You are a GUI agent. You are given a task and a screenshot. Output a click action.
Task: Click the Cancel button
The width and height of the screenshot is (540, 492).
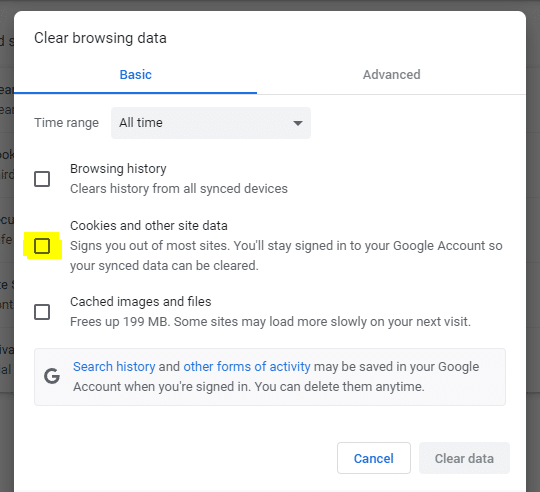coord(374,458)
